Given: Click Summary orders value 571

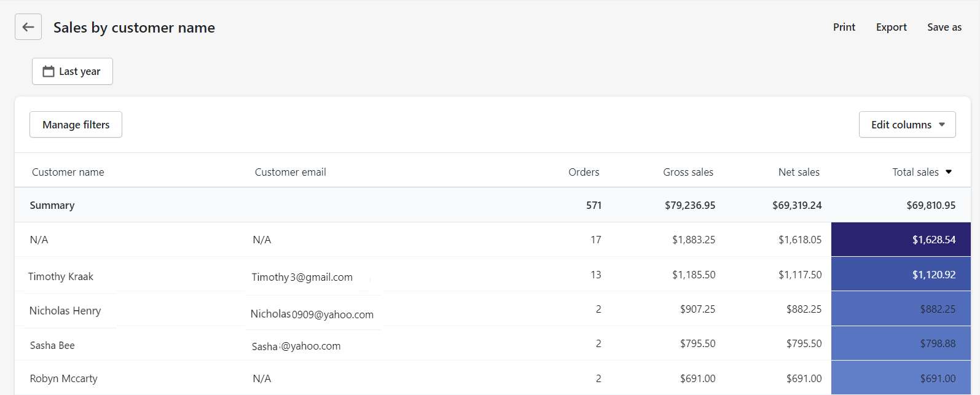Looking at the screenshot, I should [594, 205].
